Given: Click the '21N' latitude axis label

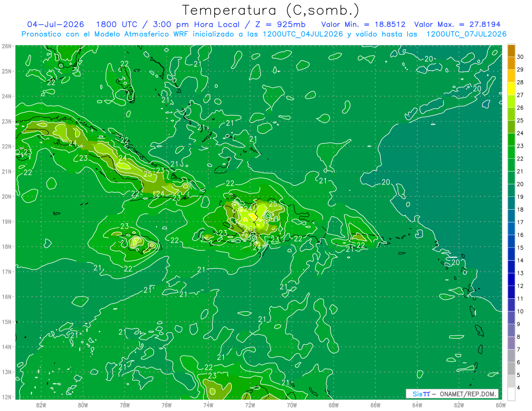Looking at the screenshot, I should 6,171.
